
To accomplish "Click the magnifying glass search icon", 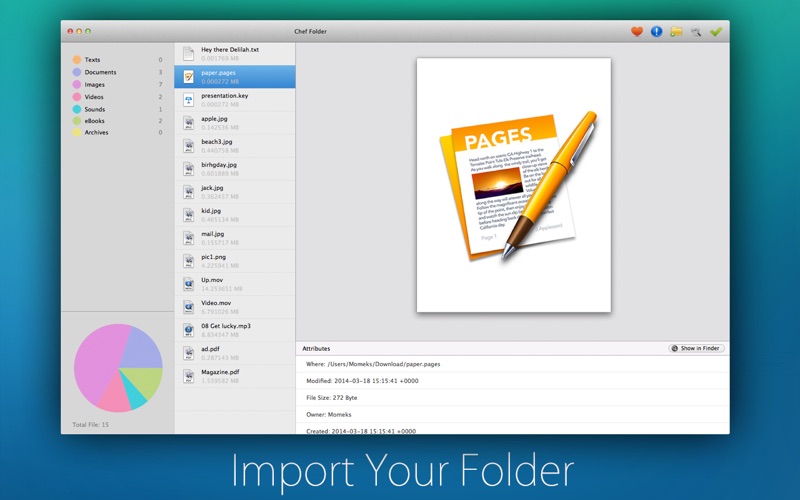I will click(x=696, y=32).
